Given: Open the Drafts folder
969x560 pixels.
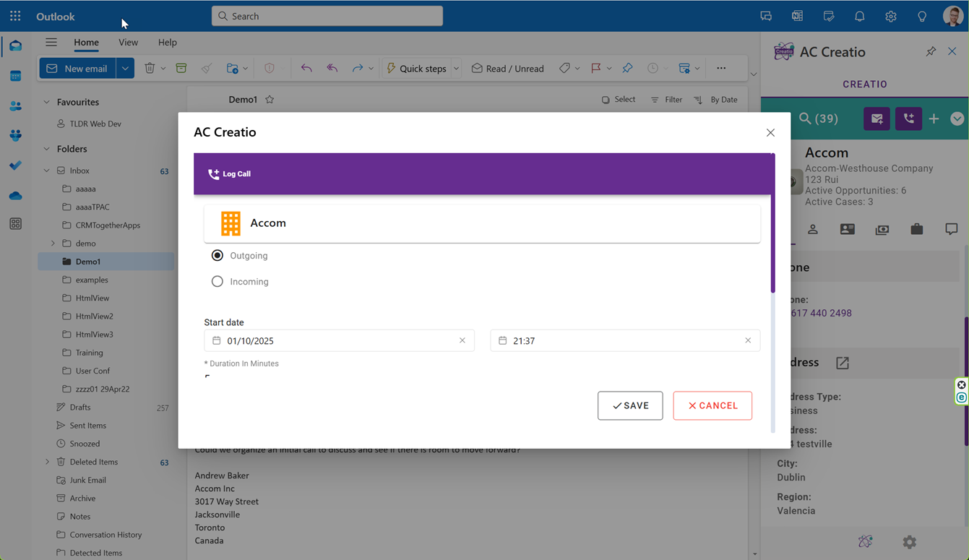Looking at the screenshot, I should [80, 407].
